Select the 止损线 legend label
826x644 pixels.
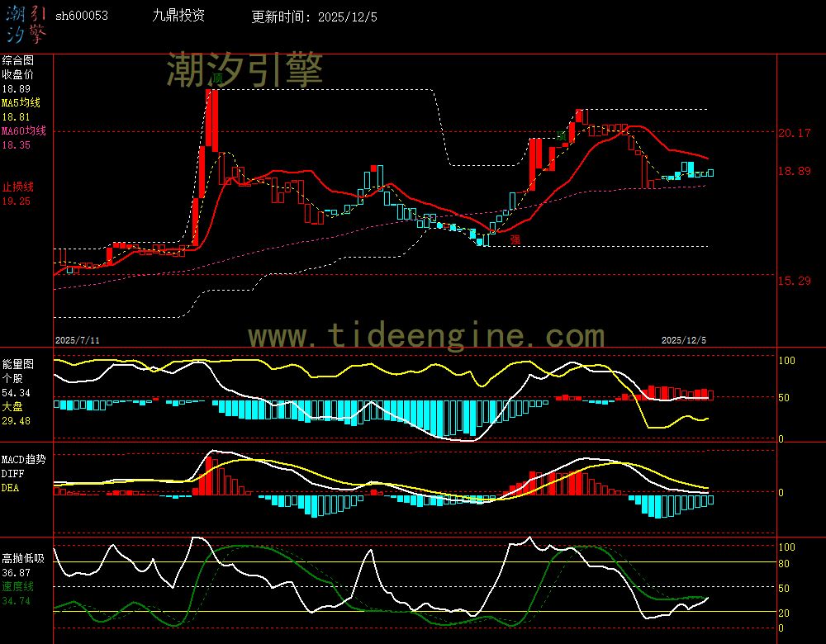17,187
